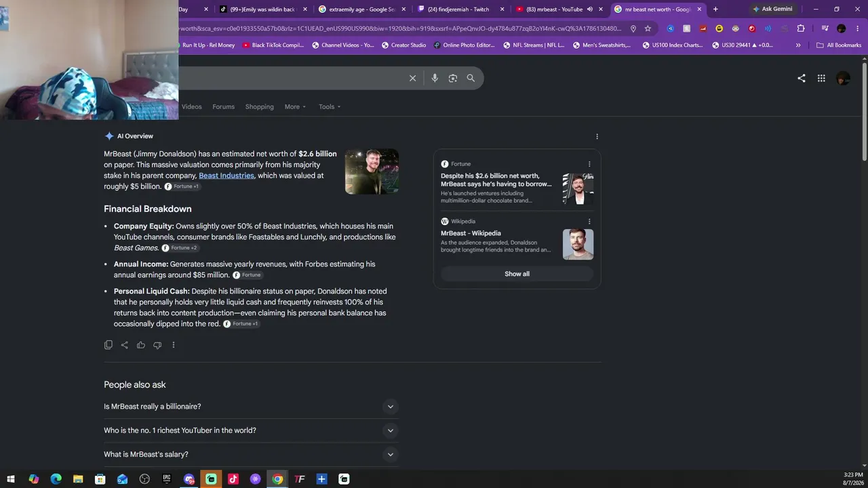This screenshot has width=868, height=488.
Task: Open the location permission icon in address bar
Action: (633, 28)
